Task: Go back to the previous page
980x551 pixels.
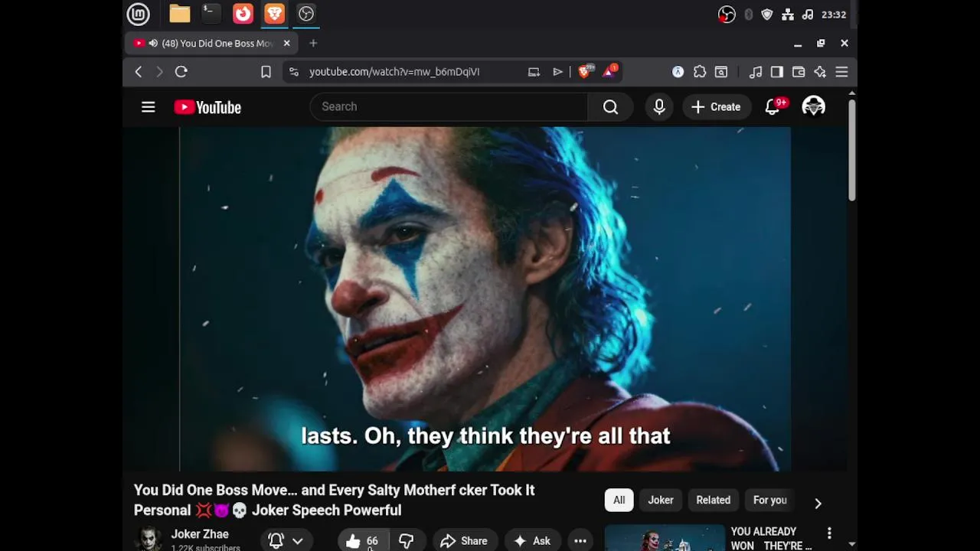Action: [x=139, y=72]
